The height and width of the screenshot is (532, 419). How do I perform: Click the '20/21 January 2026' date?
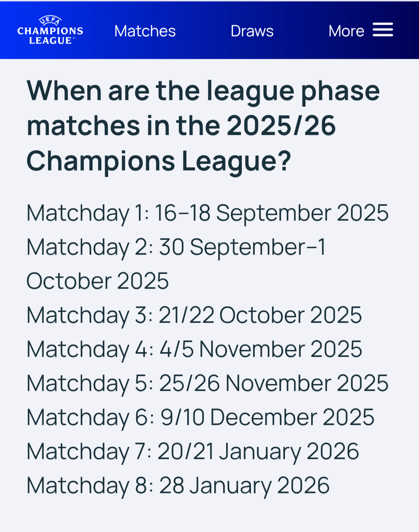tap(258, 451)
